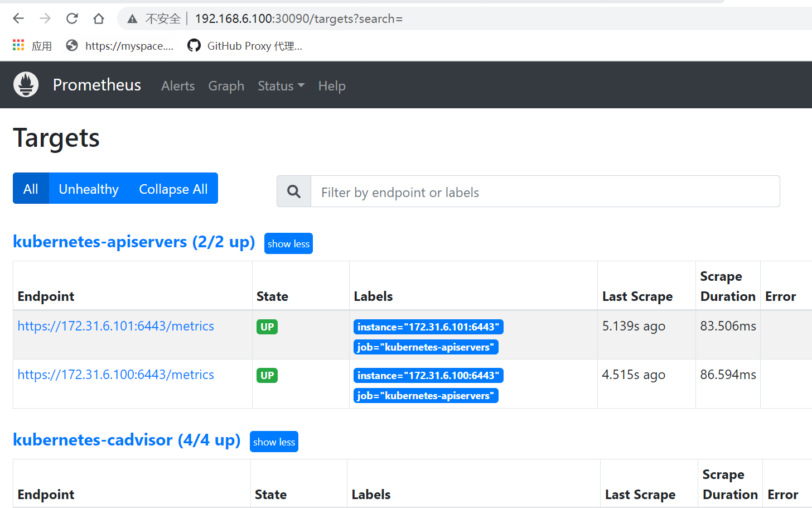This screenshot has width=812, height=508.
Task: Open the 172.31.6.101:6443 metrics endpoint
Action: pyautogui.click(x=116, y=326)
